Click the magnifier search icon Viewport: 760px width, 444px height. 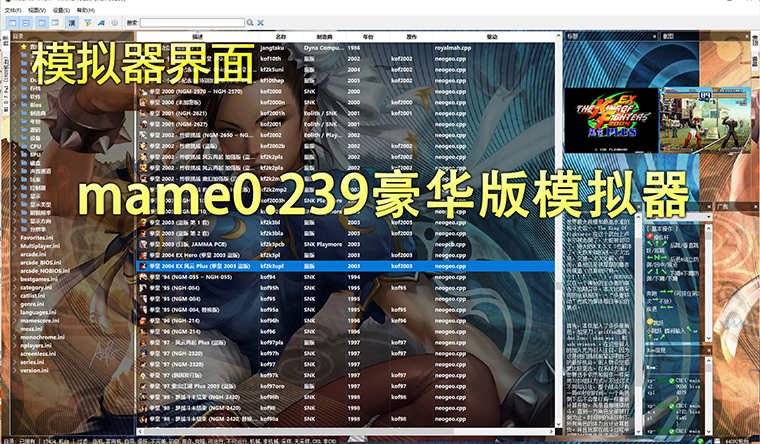250,23
